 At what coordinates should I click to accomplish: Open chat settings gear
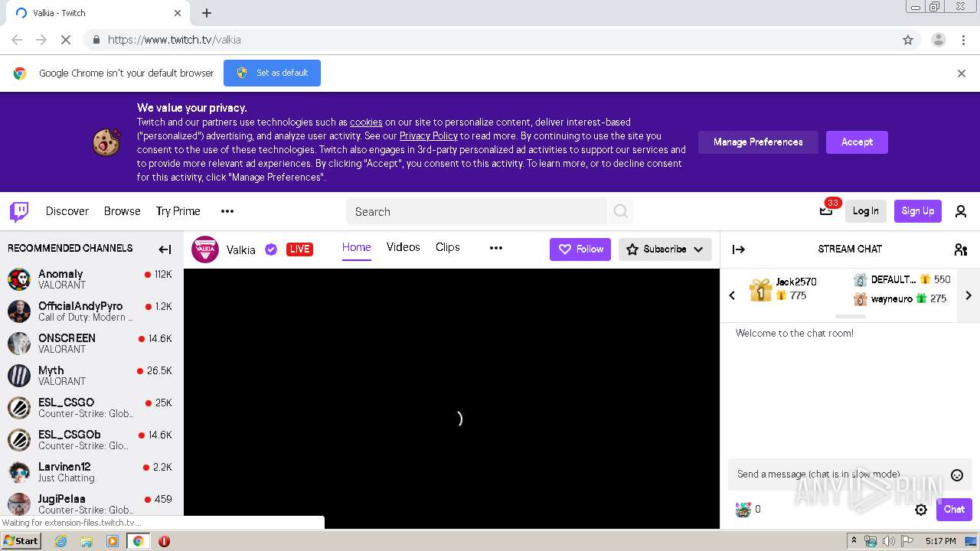tap(921, 509)
